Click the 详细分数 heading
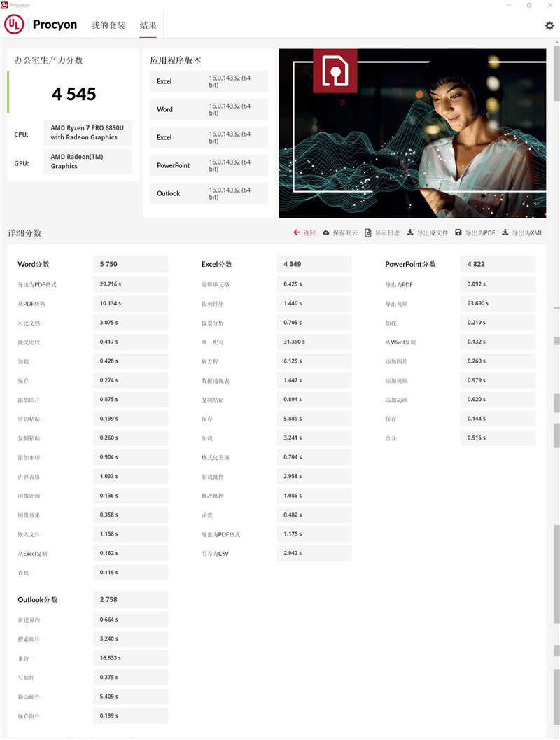Image resolution: width=560 pixels, height=740 pixels. tap(24, 233)
